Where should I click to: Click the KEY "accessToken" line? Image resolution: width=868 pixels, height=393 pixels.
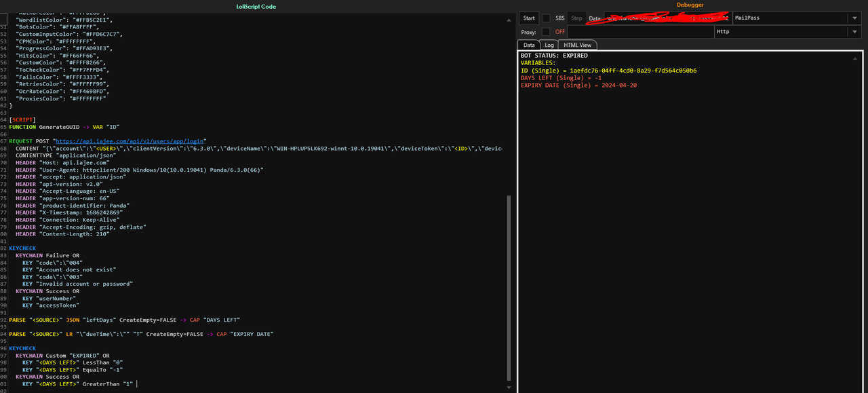click(x=51, y=305)
